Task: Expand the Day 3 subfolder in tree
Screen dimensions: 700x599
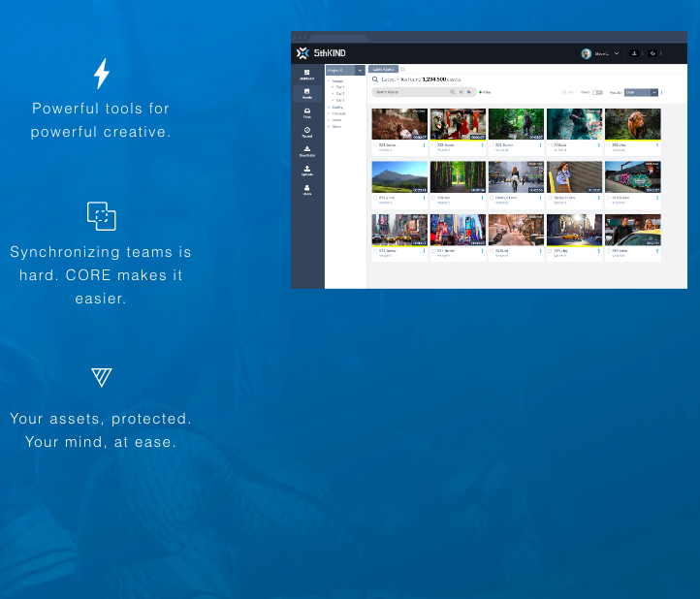Action: [x=334, y=101]
